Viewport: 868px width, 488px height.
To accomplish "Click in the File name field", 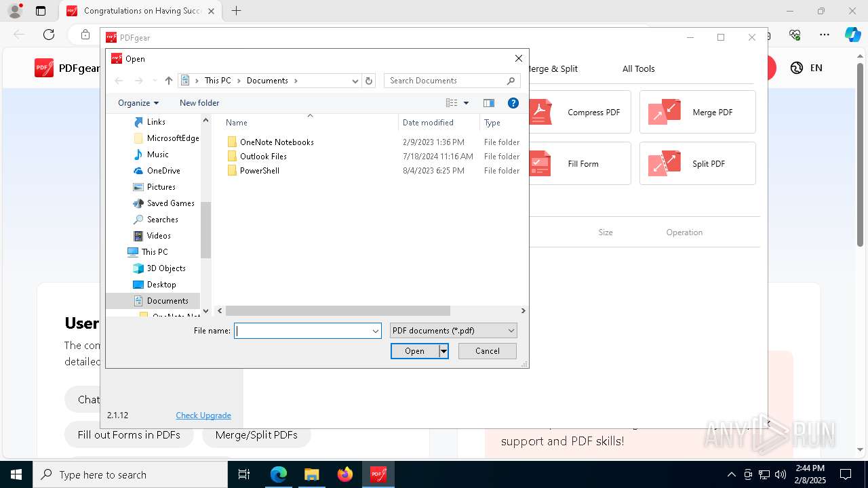I will click(302, 331).
